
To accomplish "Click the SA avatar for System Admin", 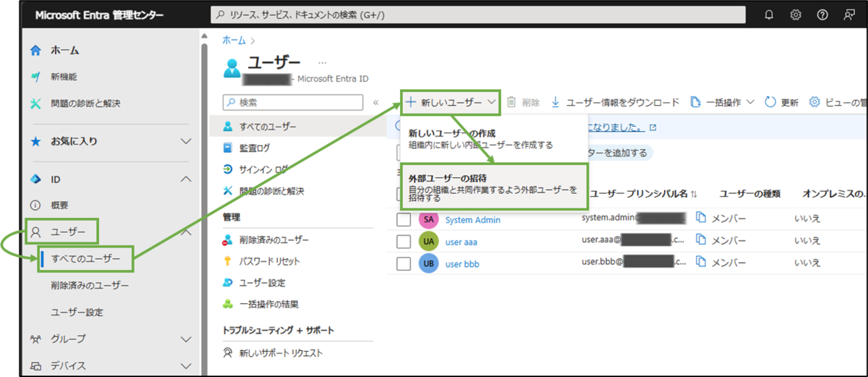I will pyautogui.click(x=428, y=219).
